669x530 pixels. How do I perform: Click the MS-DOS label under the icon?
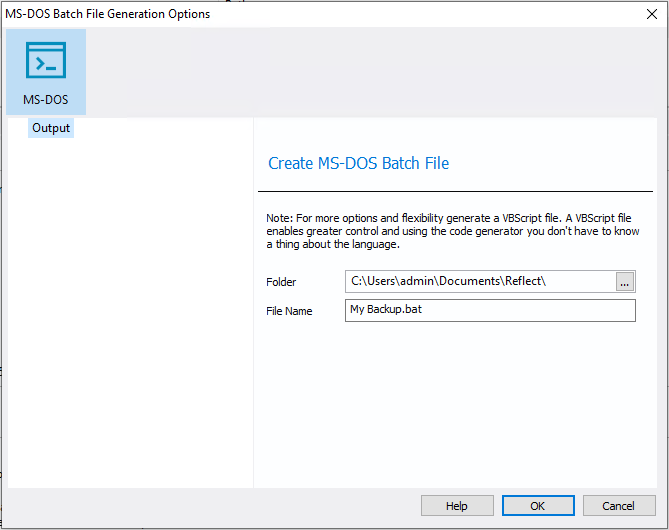coord(46,100)
